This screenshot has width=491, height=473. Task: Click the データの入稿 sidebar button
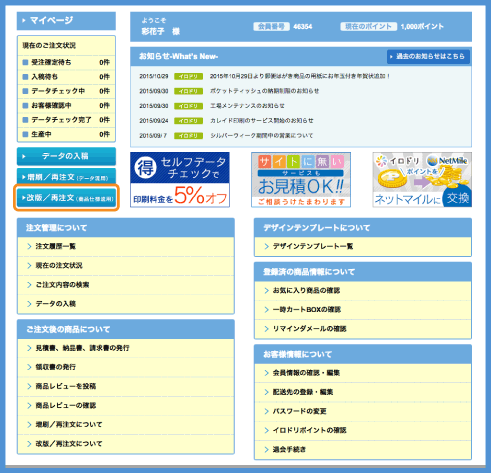[66, 156]
